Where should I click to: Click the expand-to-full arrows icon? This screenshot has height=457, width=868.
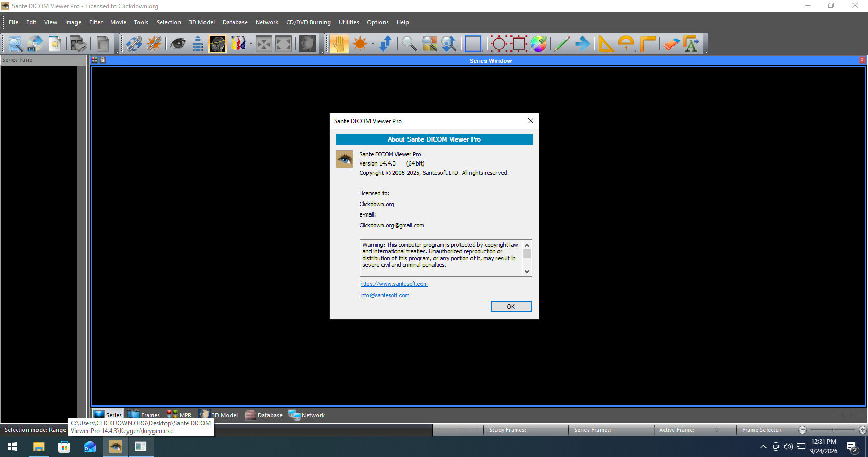point(284,44)
